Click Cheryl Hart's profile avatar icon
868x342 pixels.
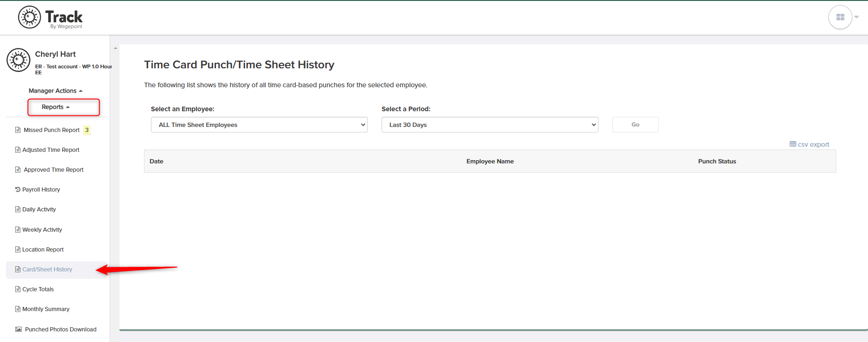(18, 60)
